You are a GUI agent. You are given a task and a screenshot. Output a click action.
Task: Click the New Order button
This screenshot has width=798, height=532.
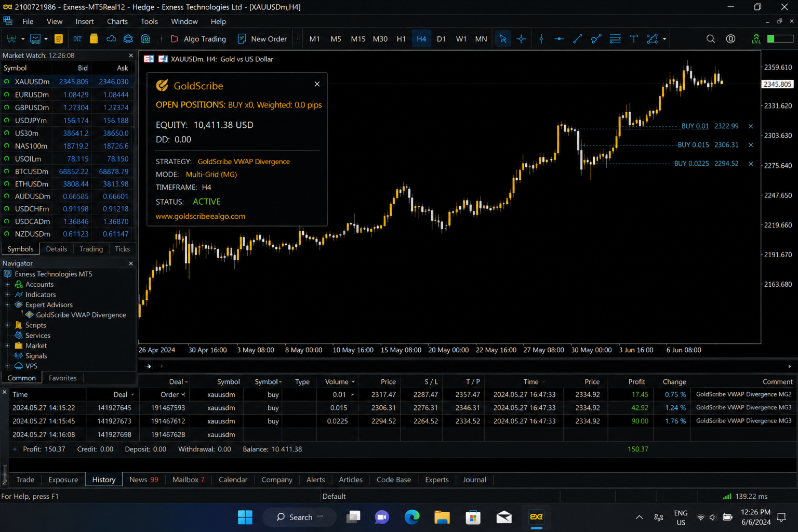[262, 39]
